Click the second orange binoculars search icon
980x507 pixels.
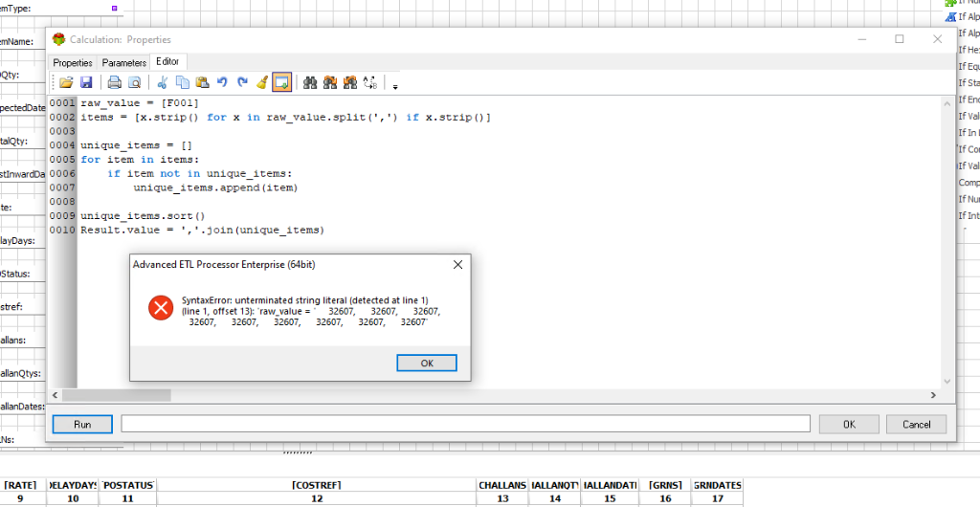point(330,82)
